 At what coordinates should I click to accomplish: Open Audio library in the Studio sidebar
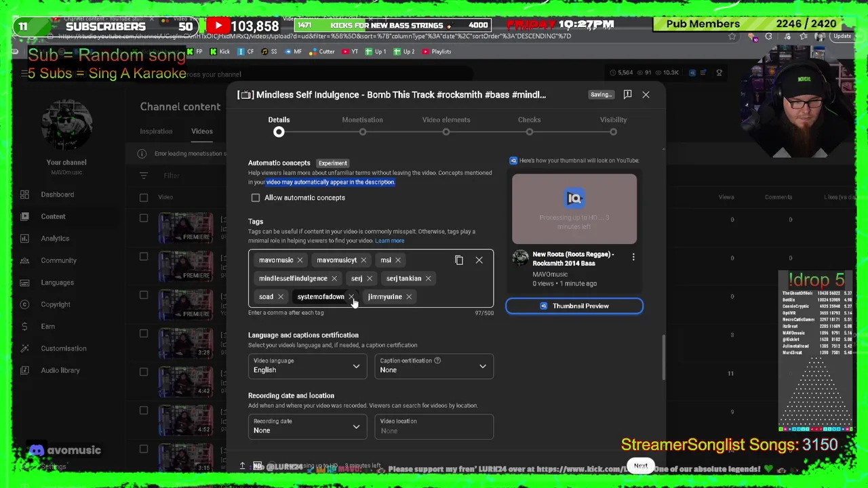(x=60, y=370)
